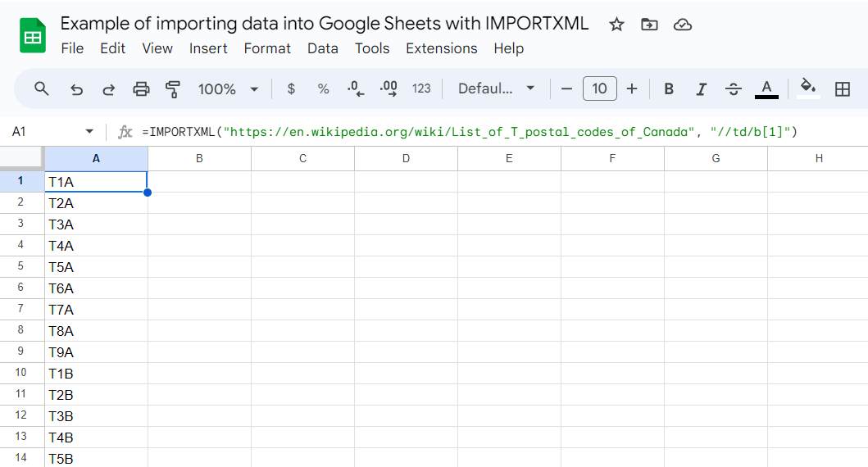868x467 pixels.
Task: Select cell containing T2A
Action: (x=97, y=203)
